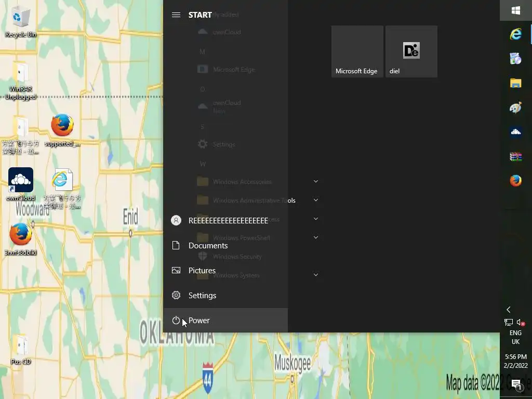This screenshot has height=399, width=532.
Task: Expand the Windows System folder chevron
Action: pyautogui.click(x=316, y=275)
